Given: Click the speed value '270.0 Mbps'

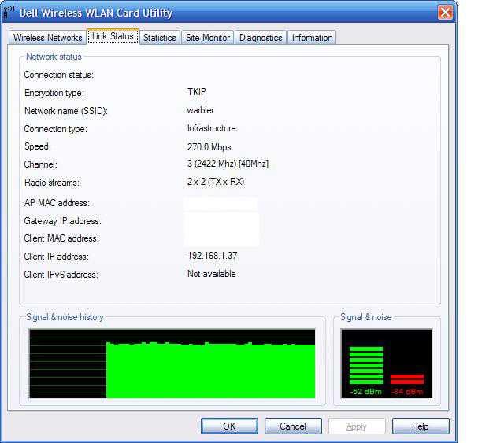Looking at the screenshot, I should pos(209,147).
